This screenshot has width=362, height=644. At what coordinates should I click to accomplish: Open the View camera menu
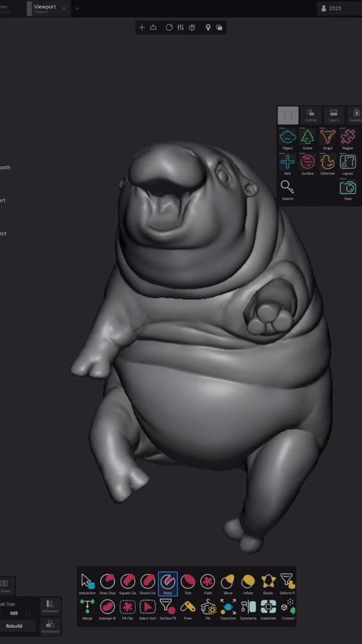tap(348, 190)
